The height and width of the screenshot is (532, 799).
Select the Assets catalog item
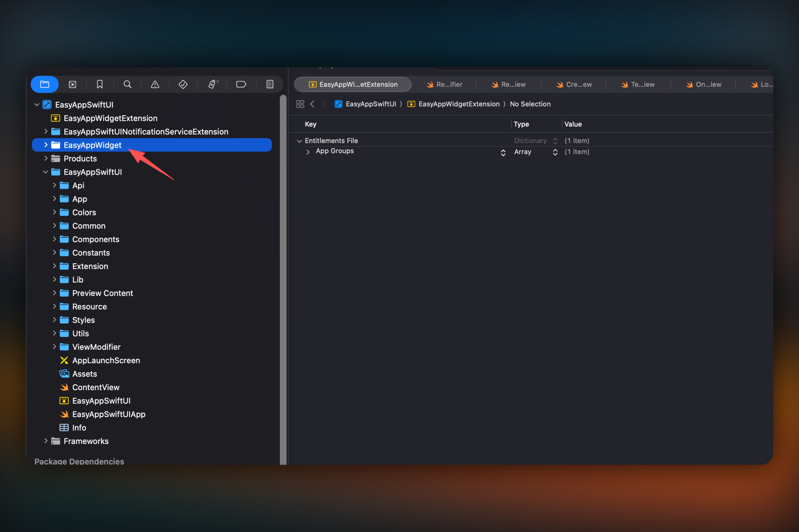click(x=84, y=373)
